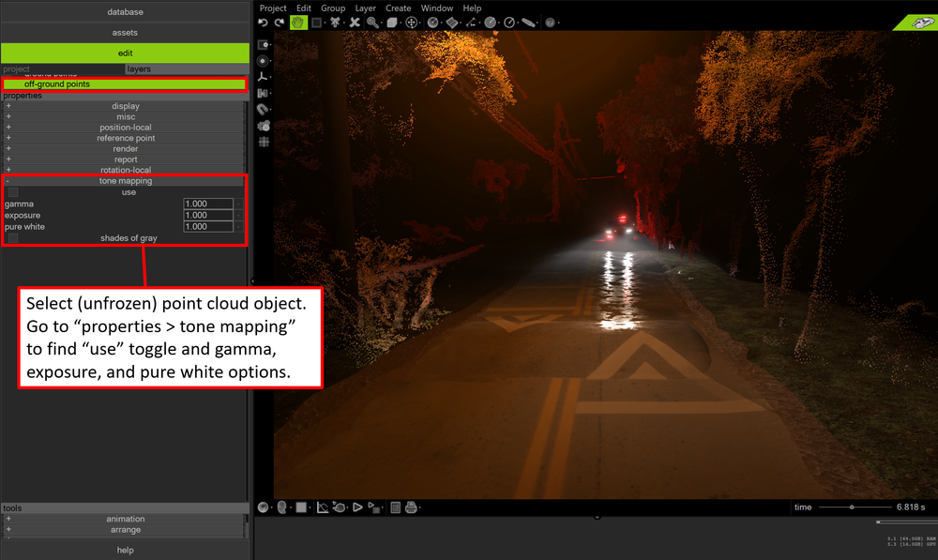
Task: Click the folded map sheet icon
Action: pos(452,23)
